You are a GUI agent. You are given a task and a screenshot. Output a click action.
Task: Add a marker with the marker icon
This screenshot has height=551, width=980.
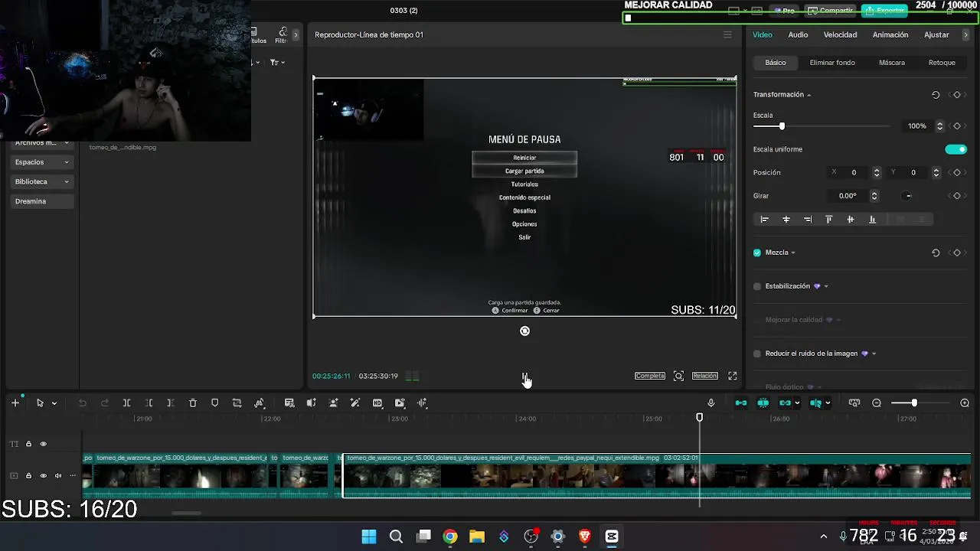click(215, 403)
